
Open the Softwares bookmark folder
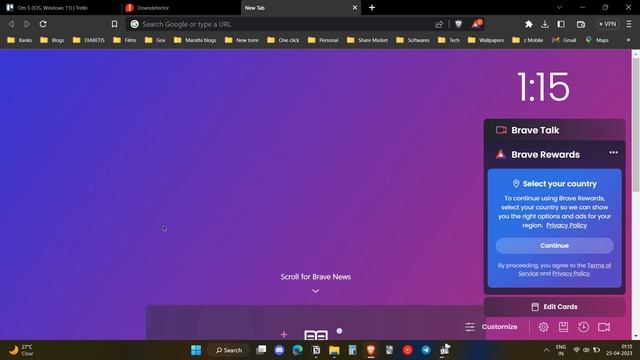point(413,40)
